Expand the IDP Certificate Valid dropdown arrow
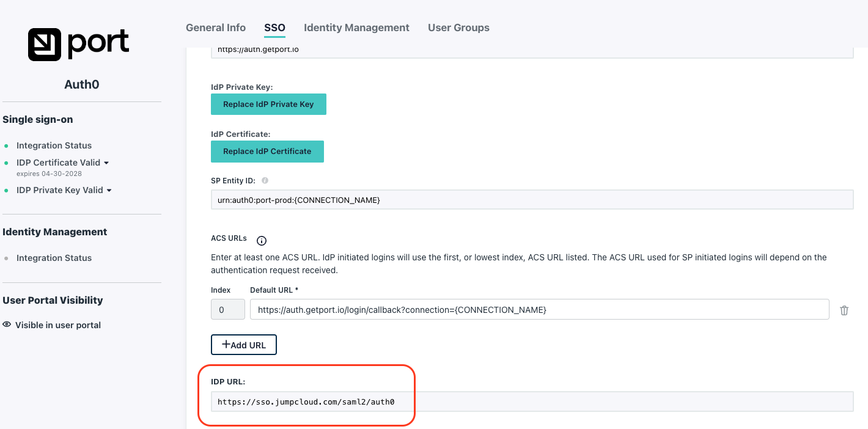868x429 pixels. pyautogui.click(x=106, y=163)
